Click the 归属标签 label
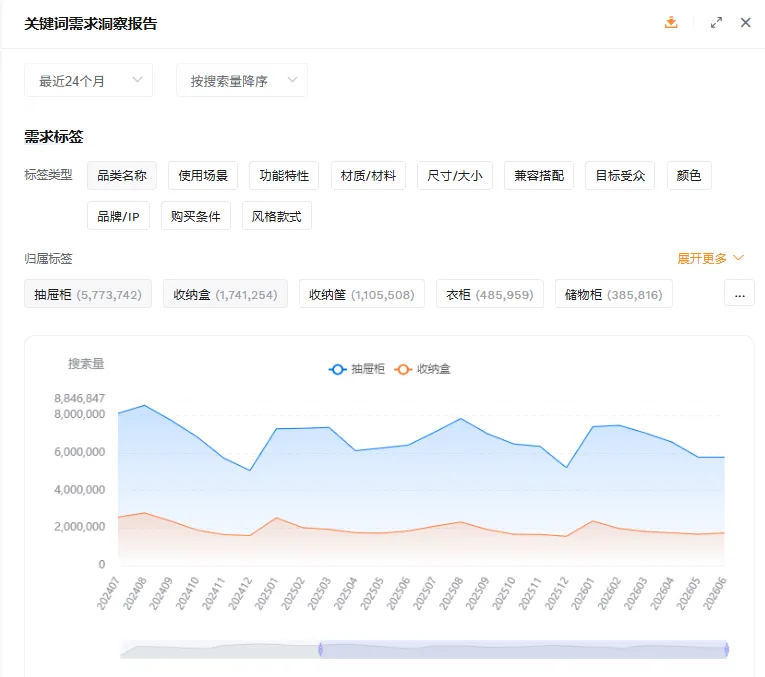The height and width of the screenshot is (677, 765). tap(48, 259)
